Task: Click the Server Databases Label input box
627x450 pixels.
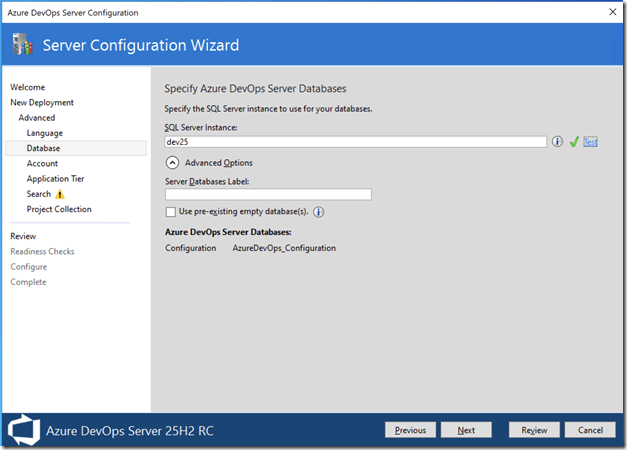Action: (268, 194)
